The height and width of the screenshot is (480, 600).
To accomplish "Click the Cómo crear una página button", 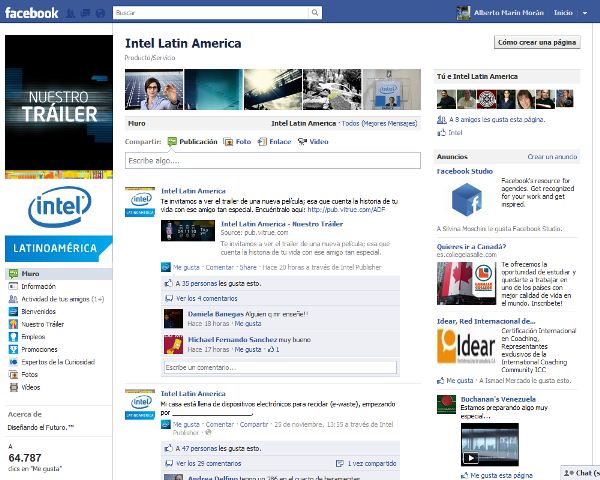I will click(x=537, y=42).
